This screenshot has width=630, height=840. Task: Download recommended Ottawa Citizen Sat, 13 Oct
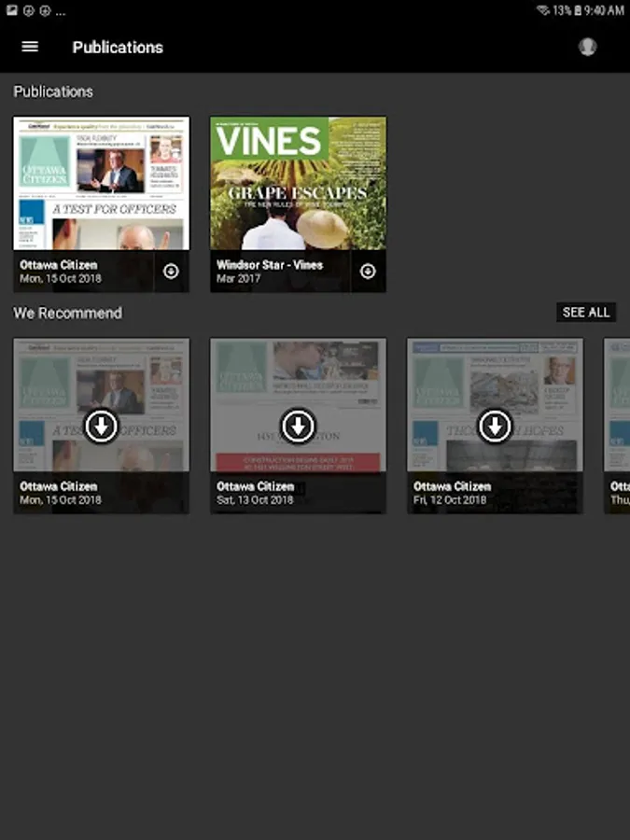coord(298,427)
